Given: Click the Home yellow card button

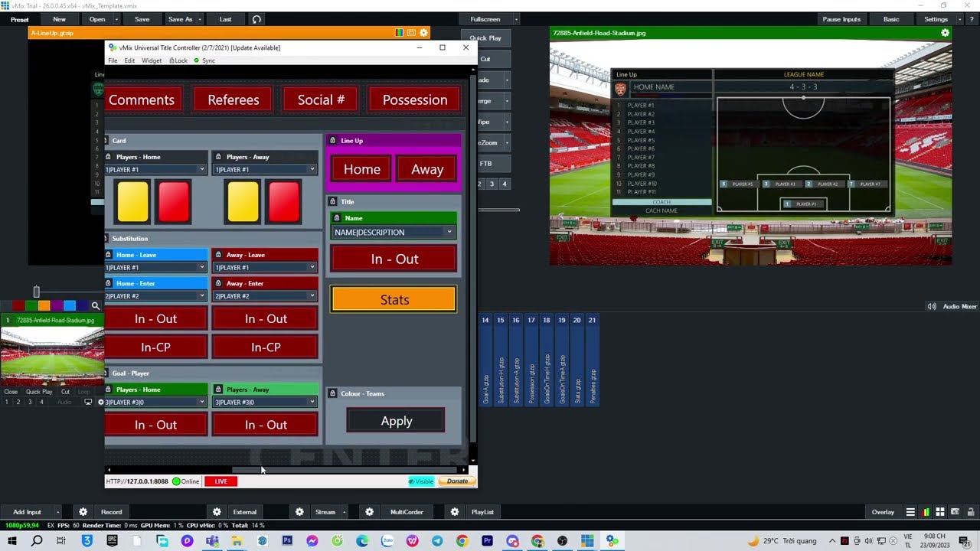Looking at the screenshot, I should (133, 202).
